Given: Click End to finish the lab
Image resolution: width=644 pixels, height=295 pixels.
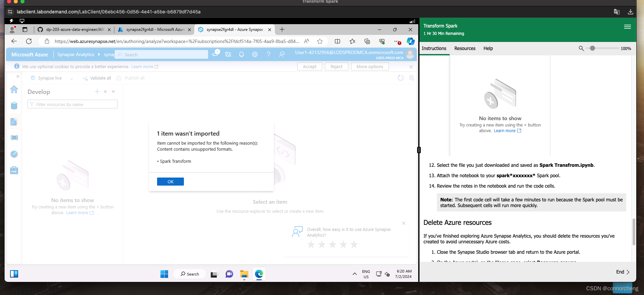Looking at the screenshot, I should (x=623, y=272).
